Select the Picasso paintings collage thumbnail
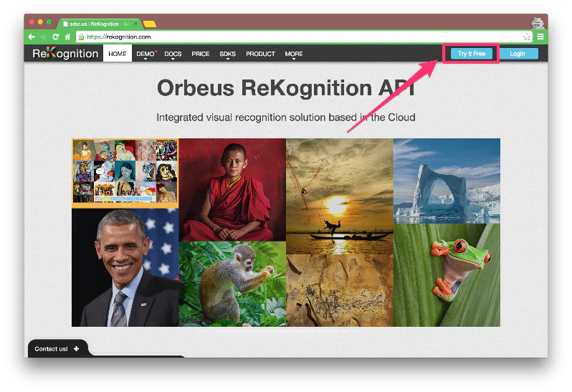Screen dimensions: 572x392 (125, 173)
